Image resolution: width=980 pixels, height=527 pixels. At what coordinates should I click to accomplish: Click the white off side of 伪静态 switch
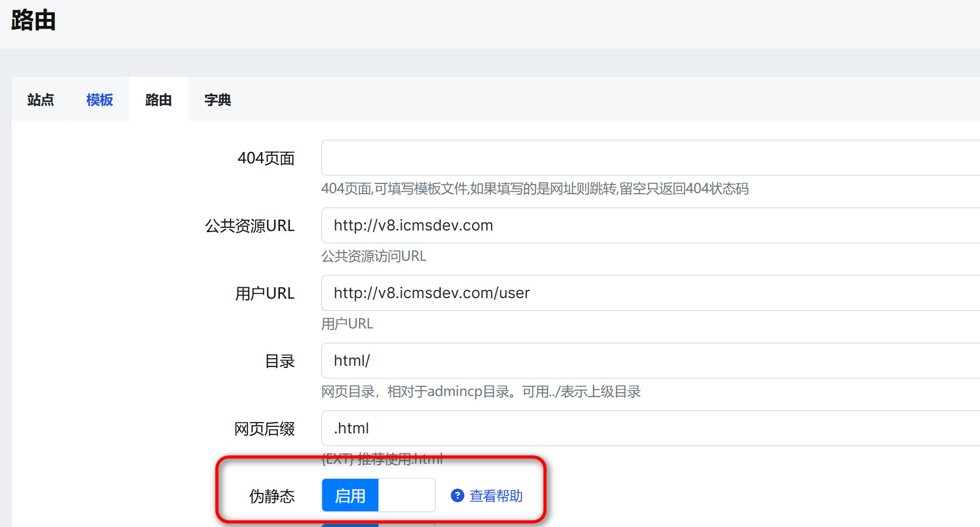coord(406,496)
